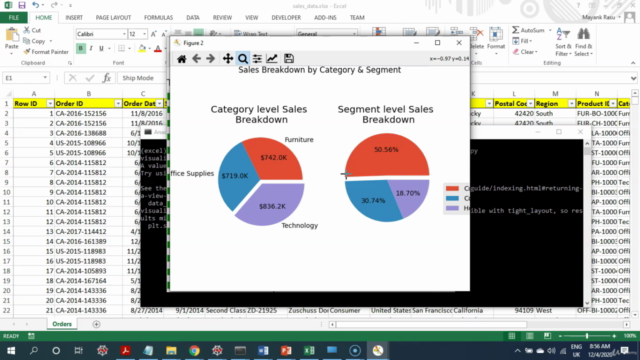Select the Pan tool in Figure 2

coord(228,59)
